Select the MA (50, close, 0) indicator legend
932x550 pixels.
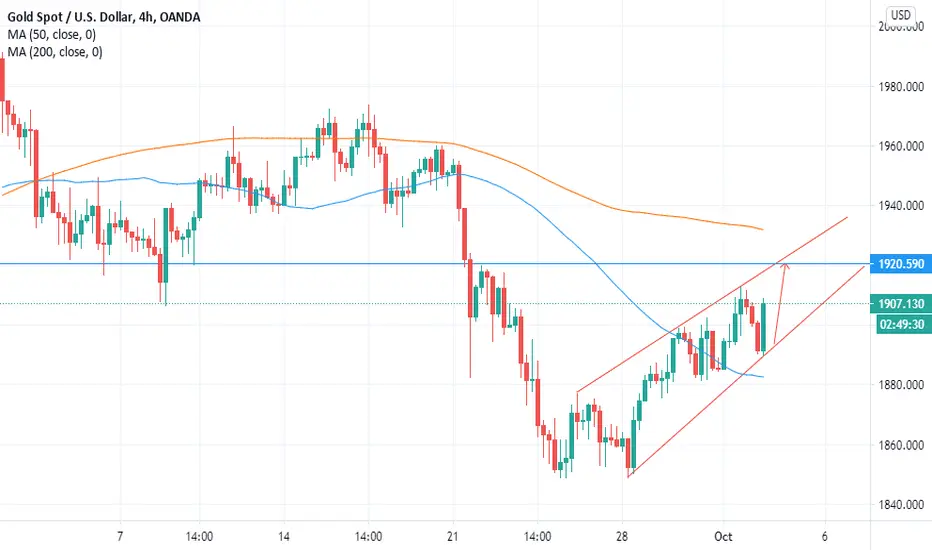[x=52, y=34]
